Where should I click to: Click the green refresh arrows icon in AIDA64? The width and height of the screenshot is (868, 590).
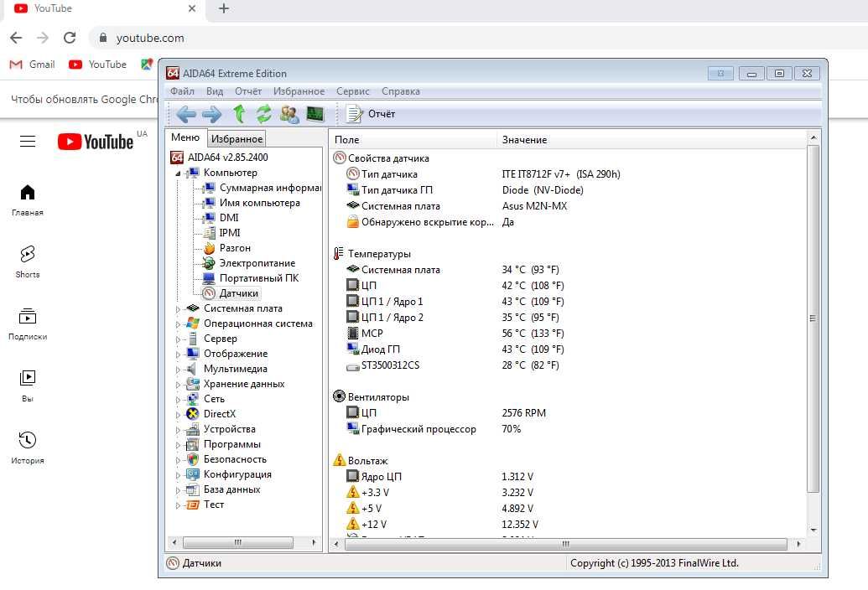[263, 114]
